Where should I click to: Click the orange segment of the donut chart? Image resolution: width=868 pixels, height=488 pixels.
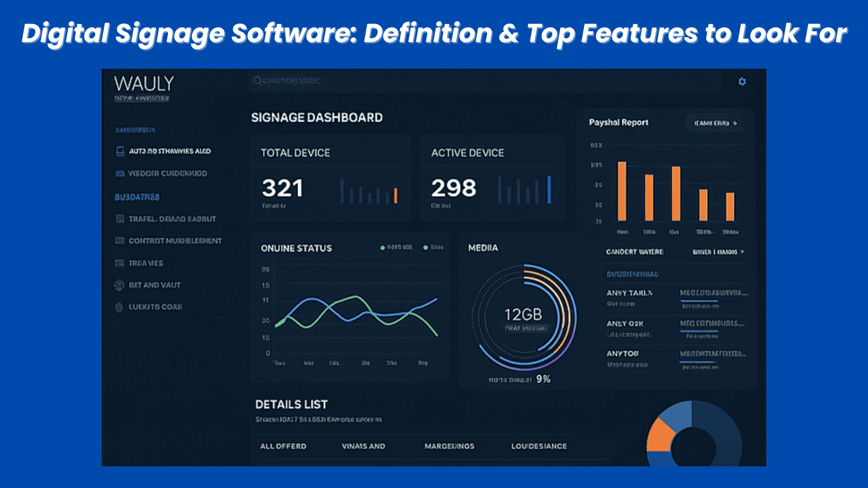pyautogui.click(x=659, y=436)
